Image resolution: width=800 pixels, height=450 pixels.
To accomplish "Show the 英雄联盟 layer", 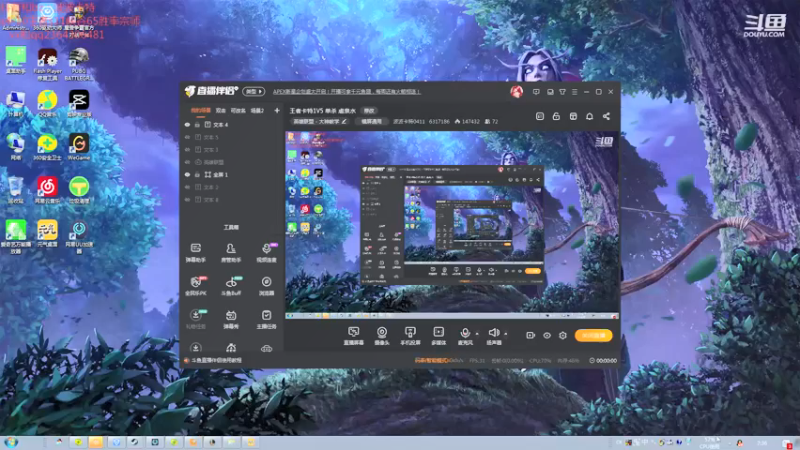I will 187,162.
